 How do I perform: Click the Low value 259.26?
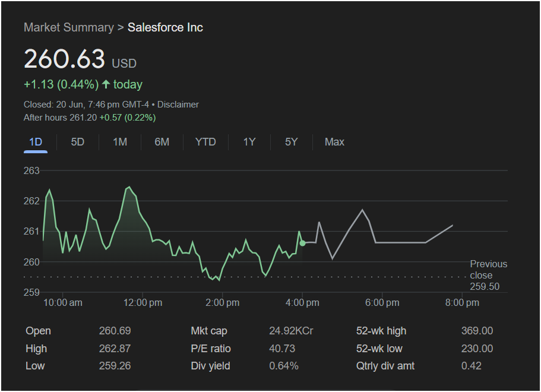tap(115, 366)
